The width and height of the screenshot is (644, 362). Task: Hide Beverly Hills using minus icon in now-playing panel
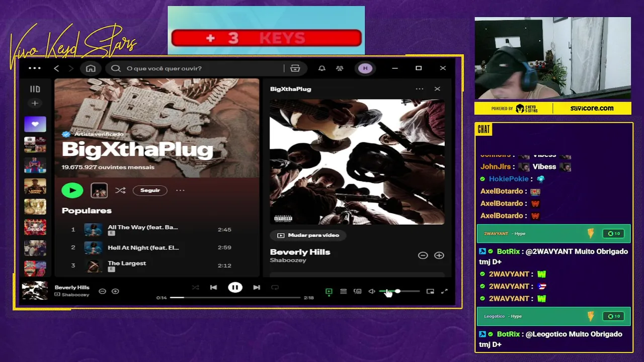[423, 255]
